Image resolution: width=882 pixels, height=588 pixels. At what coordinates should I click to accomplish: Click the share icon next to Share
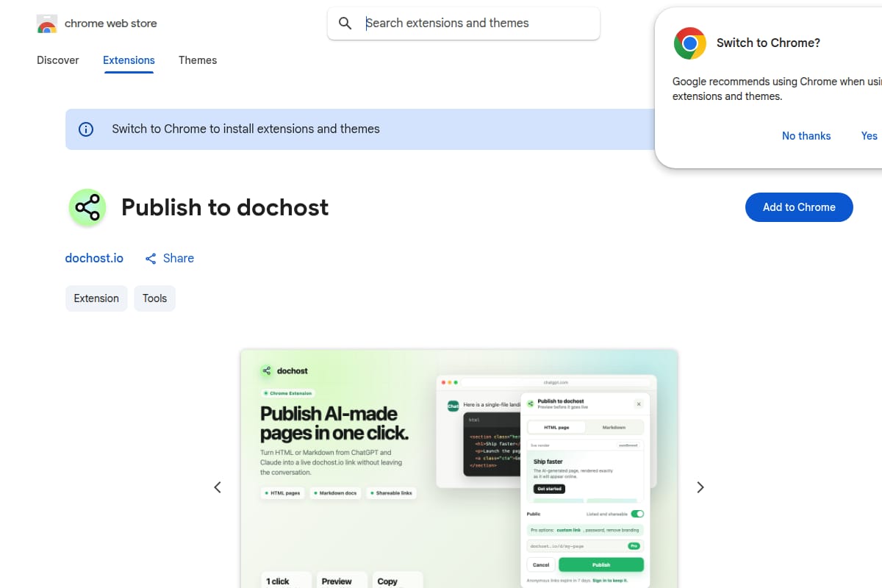tap(151, 259)
